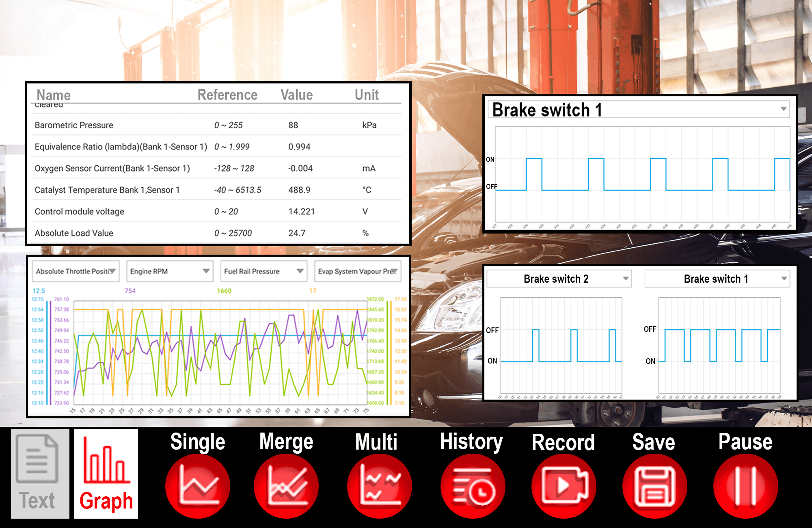Select the Oxygen Sensor Current row name

coord(112,168)
